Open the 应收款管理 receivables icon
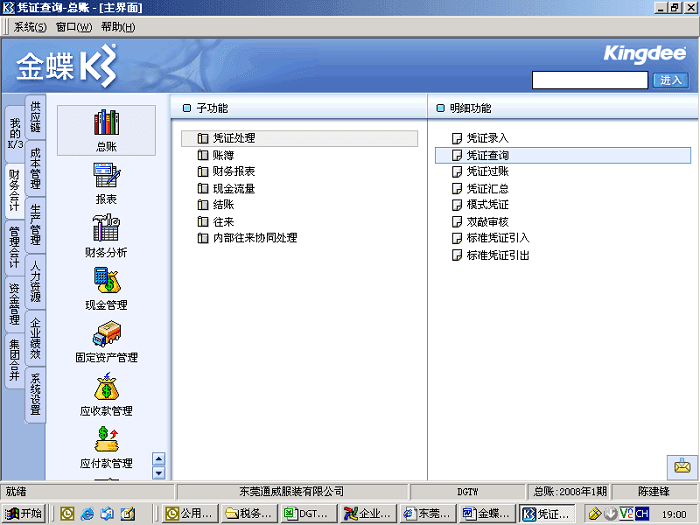700x525 pixels. click(x=106, y=394)
